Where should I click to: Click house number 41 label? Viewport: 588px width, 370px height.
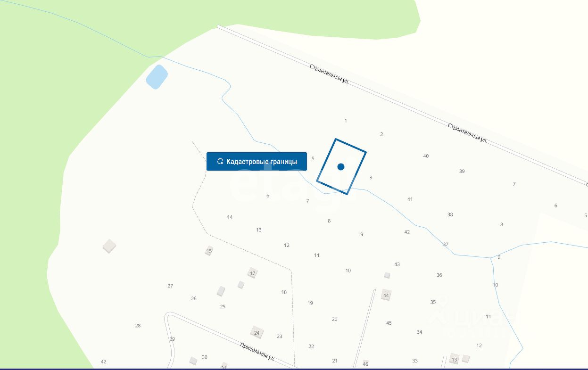[410, 199]
